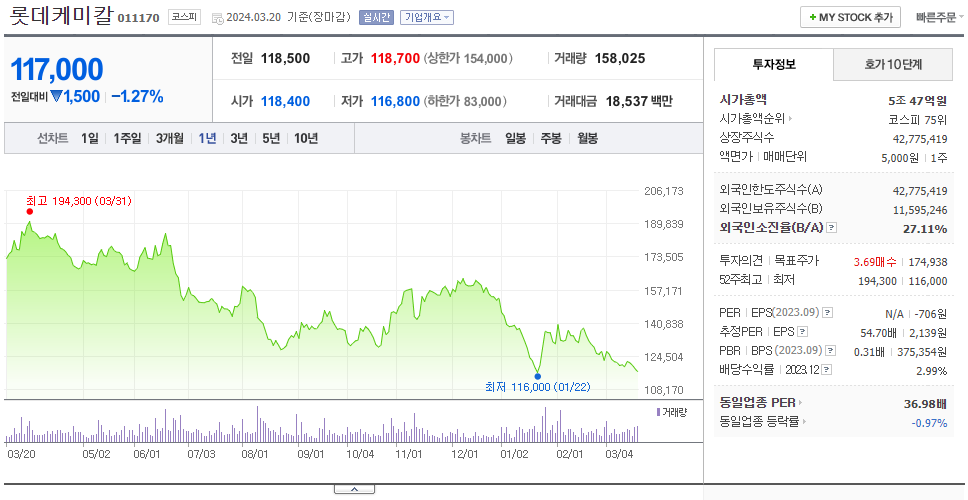The width and height of the screenshot is (968, 500).
Task: Click the calendar clock icon before 2024.03.20
Action: (217, 18)
